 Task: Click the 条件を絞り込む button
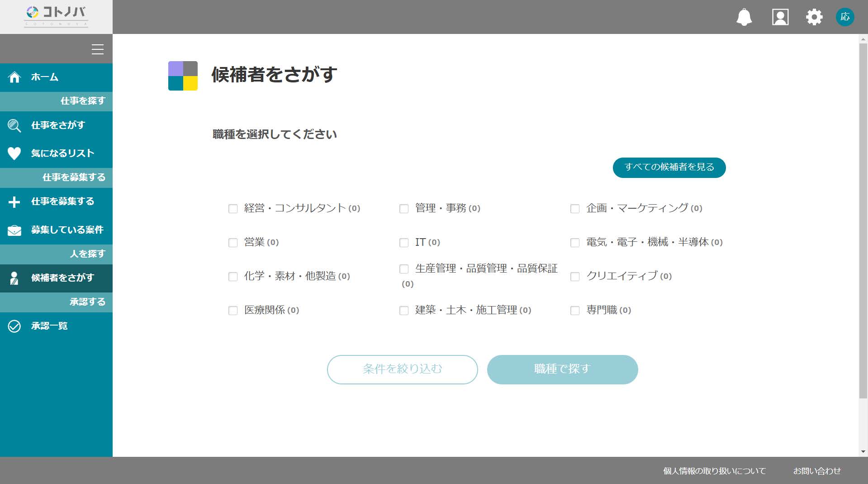click(x=402, y=369)
